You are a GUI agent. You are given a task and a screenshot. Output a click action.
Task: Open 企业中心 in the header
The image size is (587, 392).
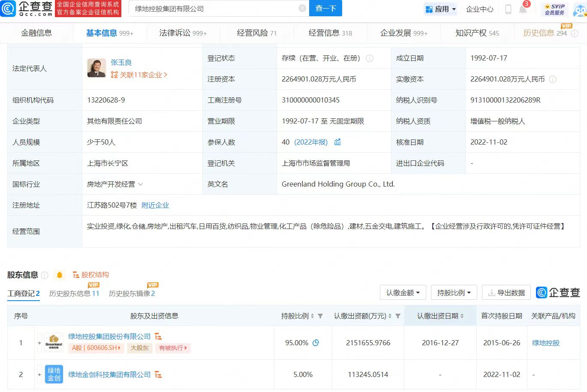pos(480,9)
